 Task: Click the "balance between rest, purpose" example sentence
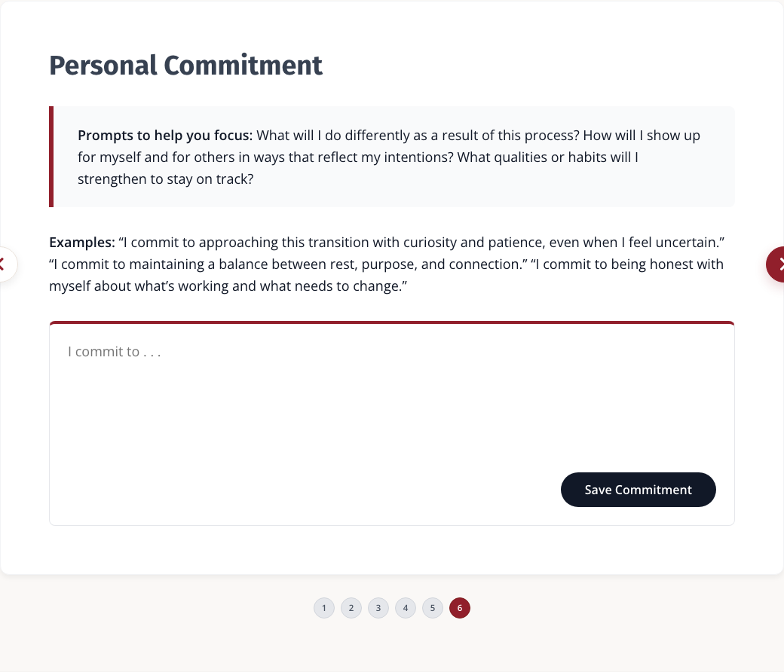click(288, 264)
